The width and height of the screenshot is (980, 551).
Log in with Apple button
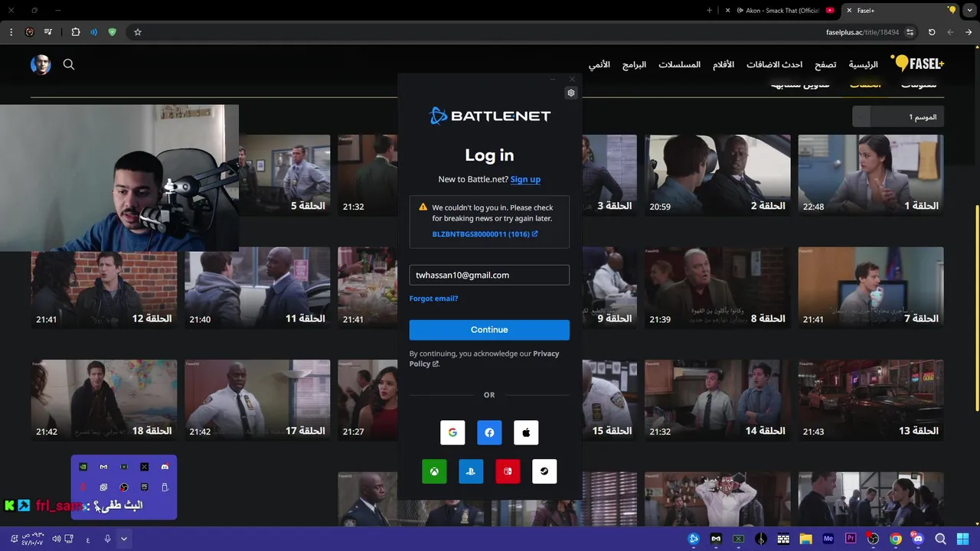(526, 432)
